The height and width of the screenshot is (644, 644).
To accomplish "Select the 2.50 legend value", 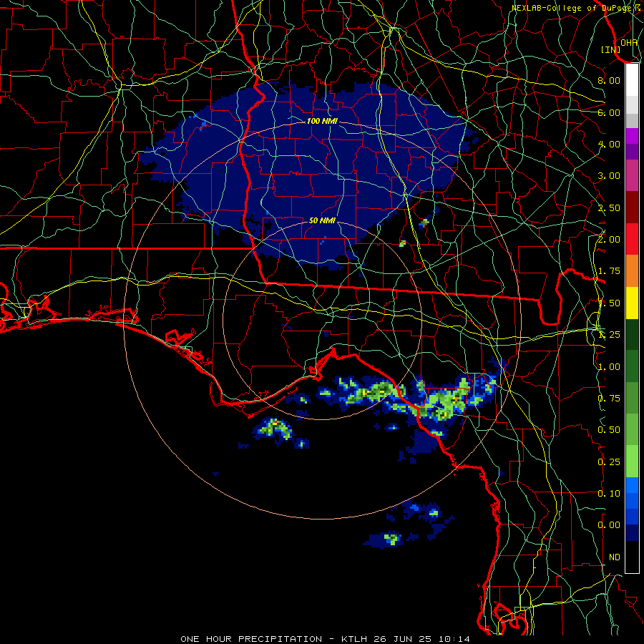I will 609,208.
